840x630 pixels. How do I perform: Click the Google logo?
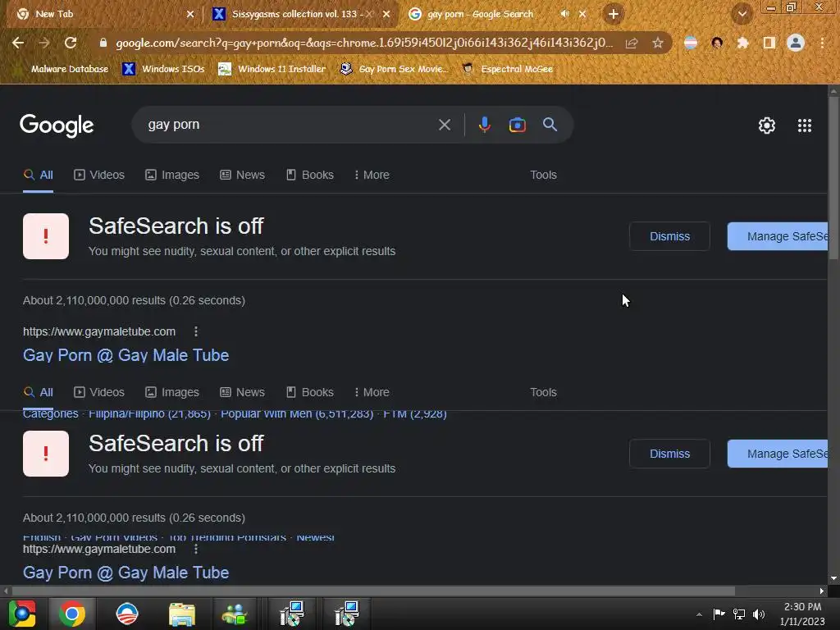[57, 126]
